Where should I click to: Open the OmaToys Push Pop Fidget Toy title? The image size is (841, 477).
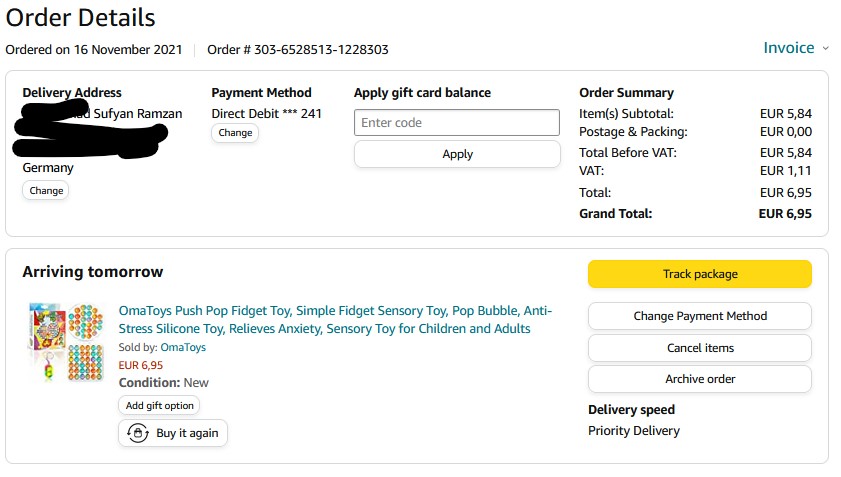click(x=335, y=319)
